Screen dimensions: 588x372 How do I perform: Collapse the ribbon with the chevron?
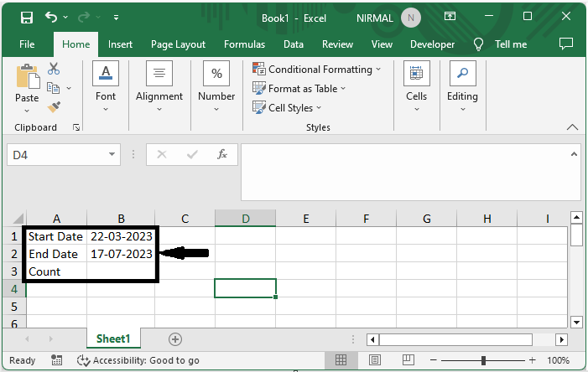(572, 127)
